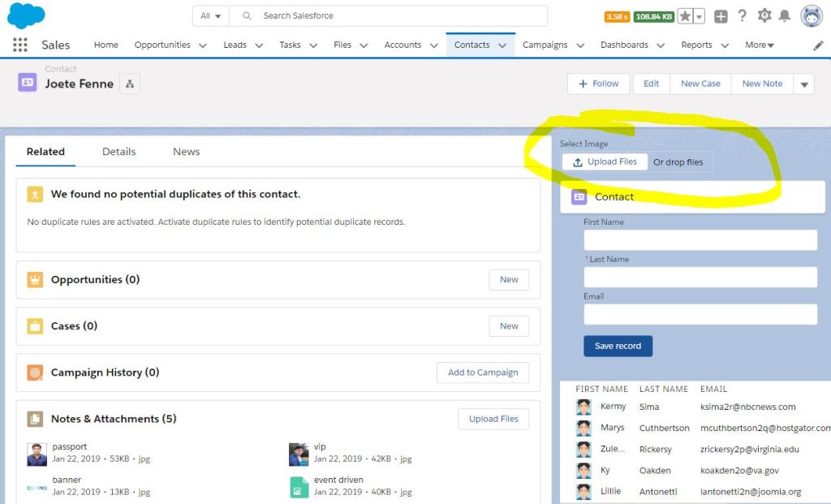Open the favorites list dropdown arrow
Screen dimensions: 831x504
(x=700, y=16)
